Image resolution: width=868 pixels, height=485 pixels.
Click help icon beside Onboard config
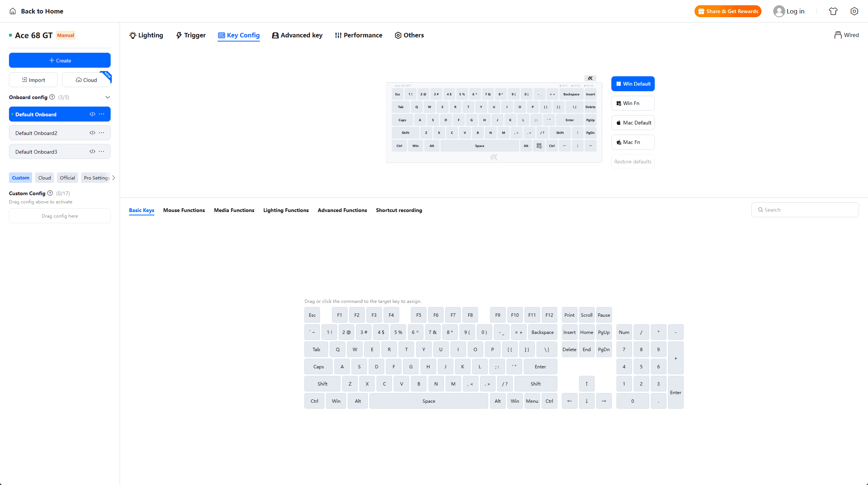52,97
